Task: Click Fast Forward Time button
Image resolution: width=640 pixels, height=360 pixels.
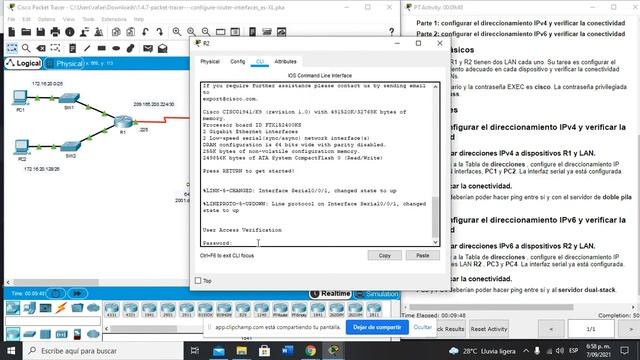Action: (x=77, y=293)
